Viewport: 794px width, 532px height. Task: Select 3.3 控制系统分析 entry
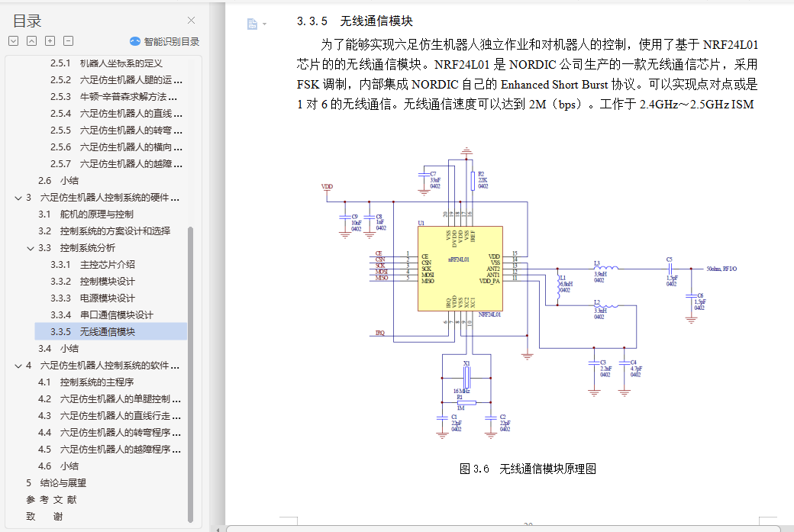click(76, 247)
